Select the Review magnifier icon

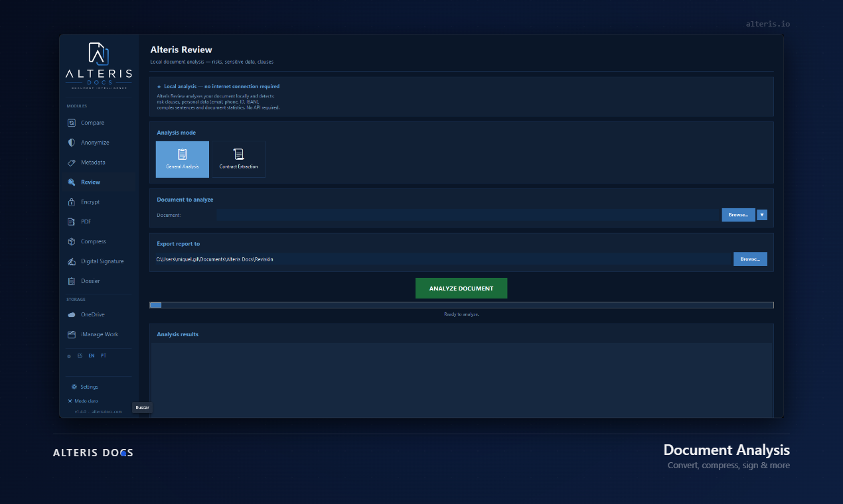[x=72, y=182]
